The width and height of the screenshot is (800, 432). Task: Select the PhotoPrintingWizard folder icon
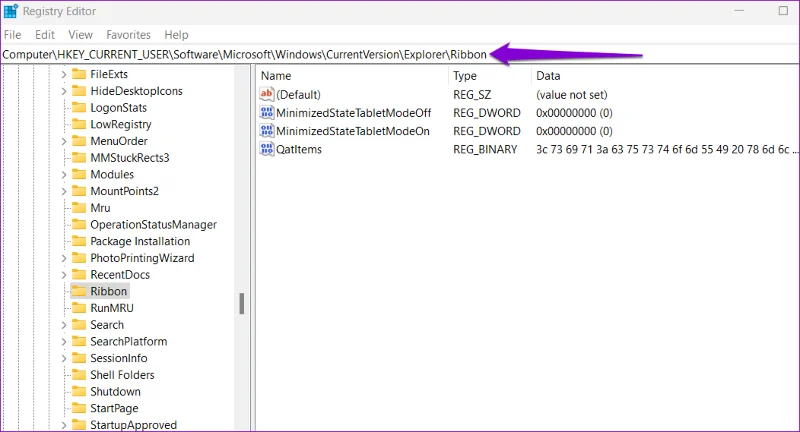click(79, 258)
